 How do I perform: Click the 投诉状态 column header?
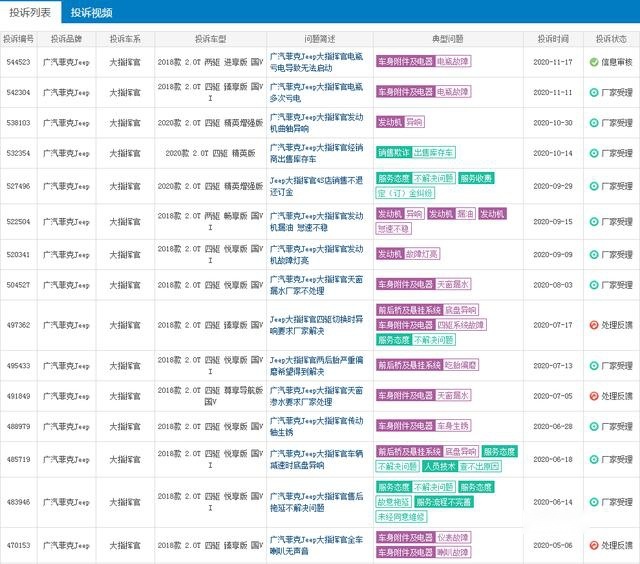pyautogui.click(x=611, y=39)
